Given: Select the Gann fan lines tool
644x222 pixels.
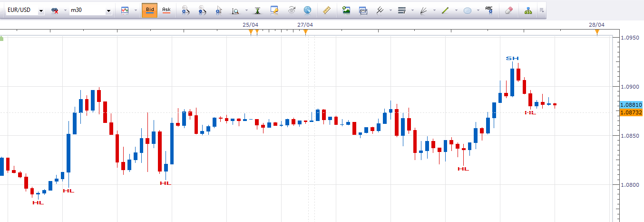Looking at the screenshot, I should (x=424, y=10).
